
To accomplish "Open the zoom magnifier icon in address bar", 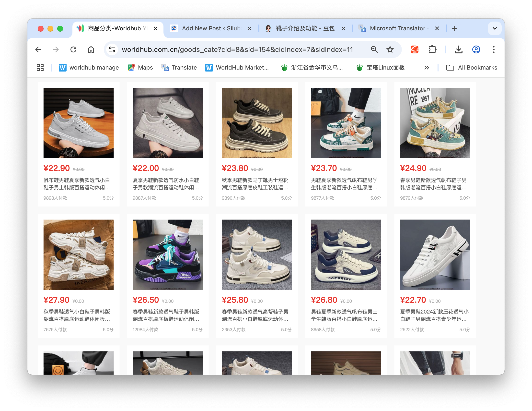I will pos(374,50).
